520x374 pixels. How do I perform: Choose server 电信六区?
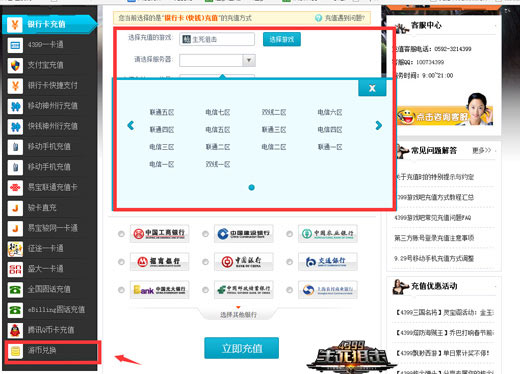[x=330, y=112]
